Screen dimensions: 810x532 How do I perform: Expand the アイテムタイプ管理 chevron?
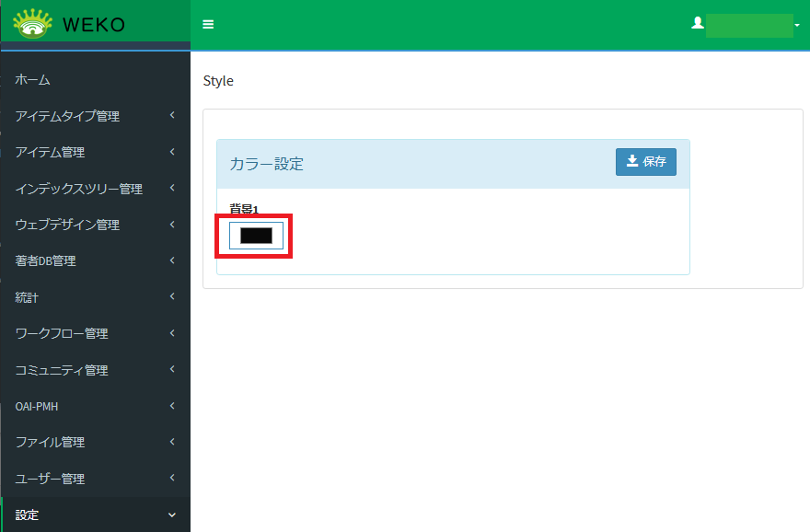[x=172, y=116]
